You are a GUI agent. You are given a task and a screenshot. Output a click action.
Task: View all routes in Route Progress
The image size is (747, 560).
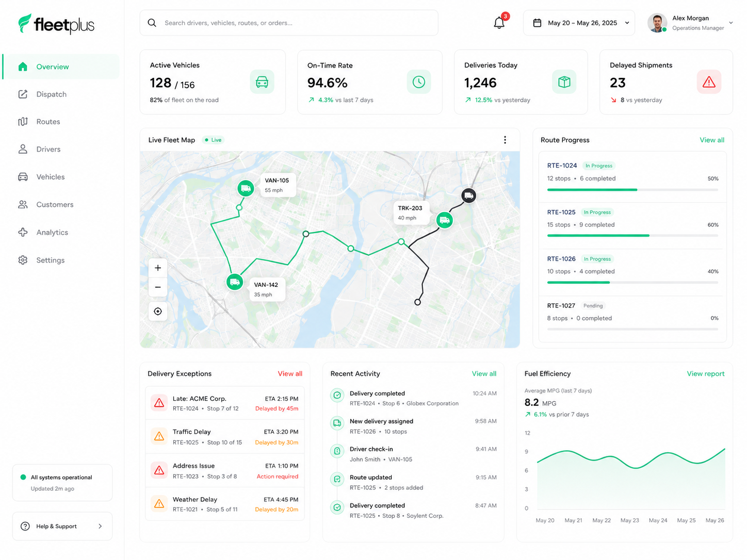(712, 140)
